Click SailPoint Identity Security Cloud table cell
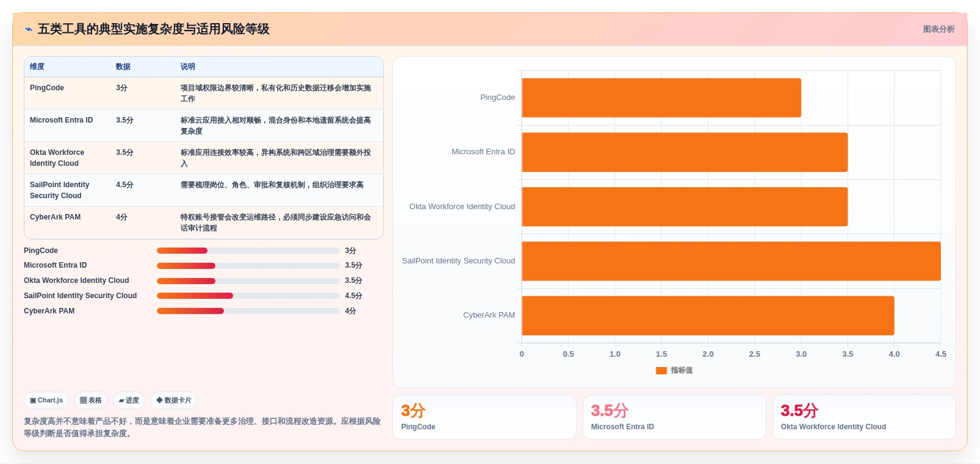The height and width of the screenshot is (464, 980). point(60,190)
